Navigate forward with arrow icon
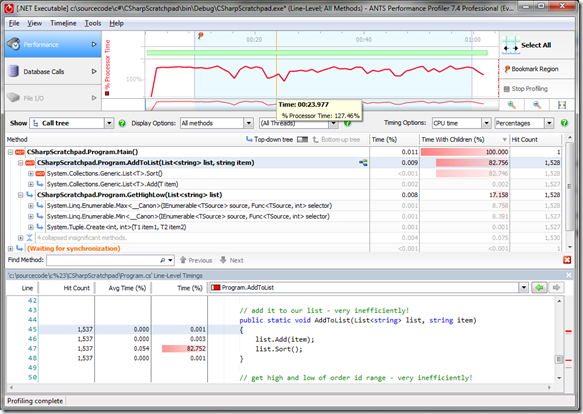This screenshot has width=583, height=414. [x=556, y=288]
